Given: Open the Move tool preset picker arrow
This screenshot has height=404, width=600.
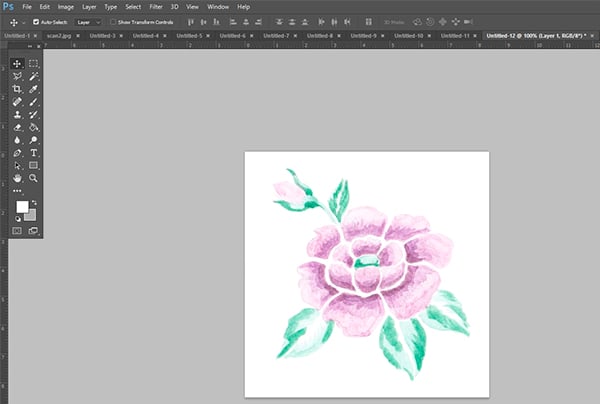Looking at the screenshot, I should point(24,23).
